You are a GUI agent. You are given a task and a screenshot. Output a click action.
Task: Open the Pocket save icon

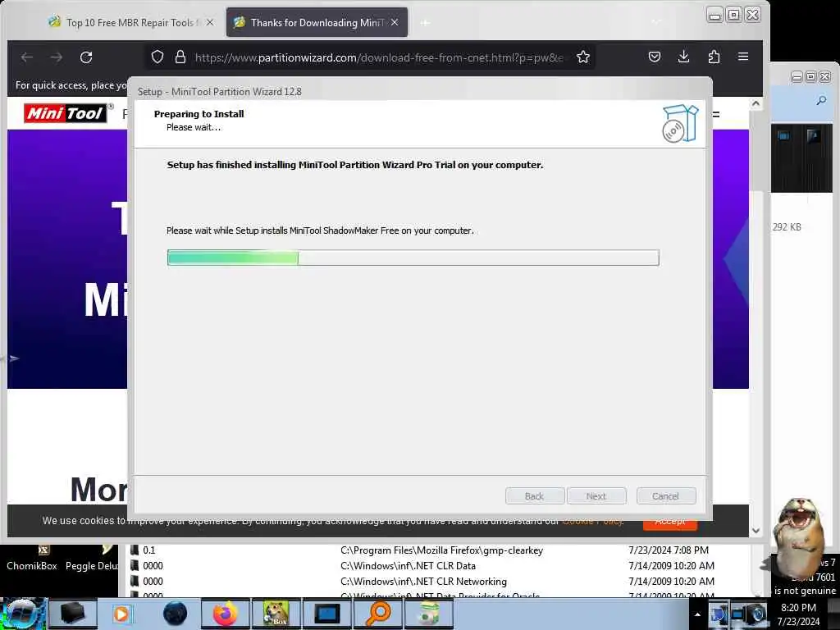pos(654,57)
